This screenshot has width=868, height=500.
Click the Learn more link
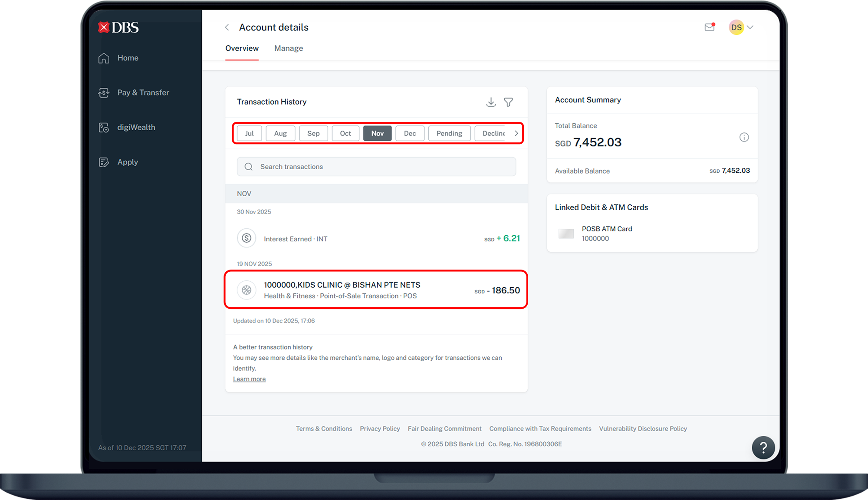click(249, 379)
